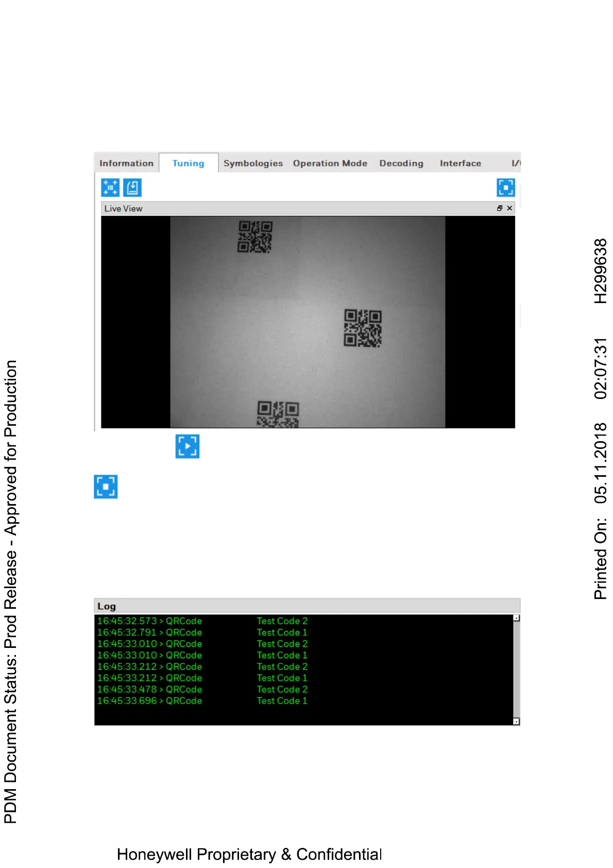613x868 pixels.
Task: Click the save image document icon
Action: point(132,188)
